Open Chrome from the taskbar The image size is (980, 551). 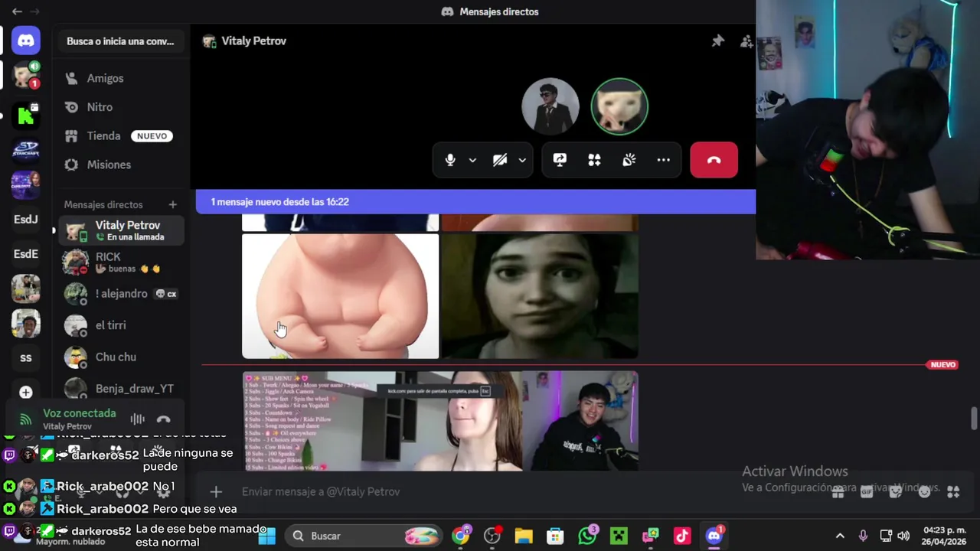[x=461, y=536]
